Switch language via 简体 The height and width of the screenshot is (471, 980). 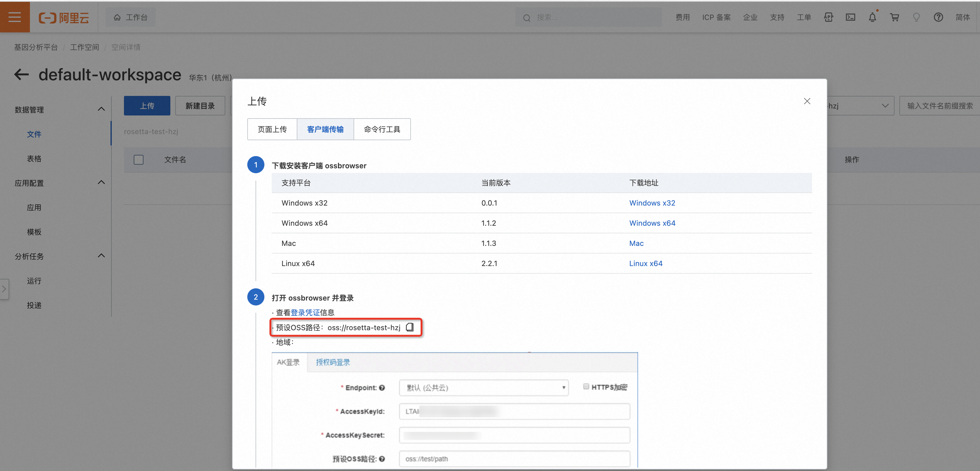[963, 17]
